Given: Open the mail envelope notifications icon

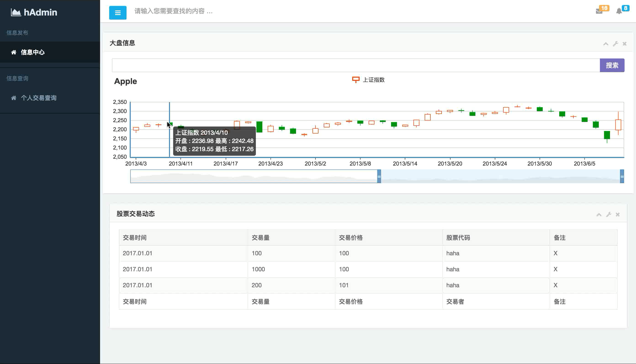Looking at the screenshot, I should pyautogui.click(x=599, y=11).
